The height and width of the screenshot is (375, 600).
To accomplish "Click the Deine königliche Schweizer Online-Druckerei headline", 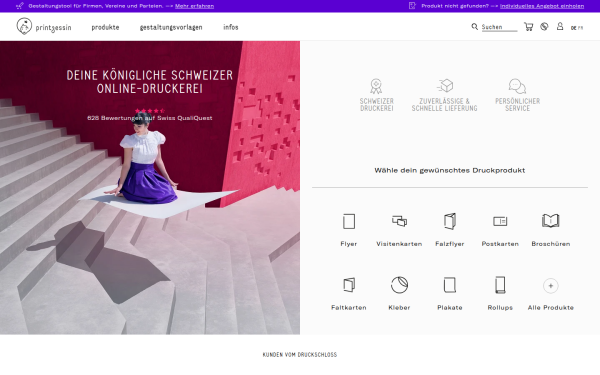I will [150, 82].
